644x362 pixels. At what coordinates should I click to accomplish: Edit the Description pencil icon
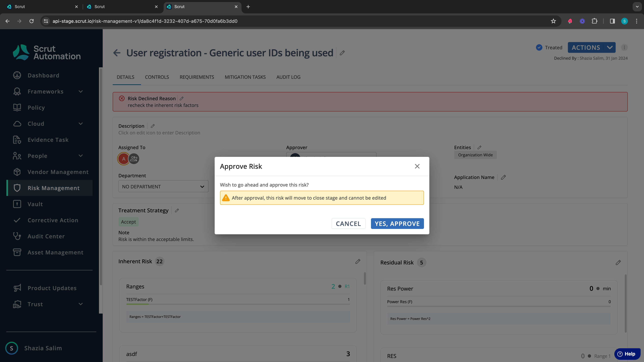(x=153, y=126)
